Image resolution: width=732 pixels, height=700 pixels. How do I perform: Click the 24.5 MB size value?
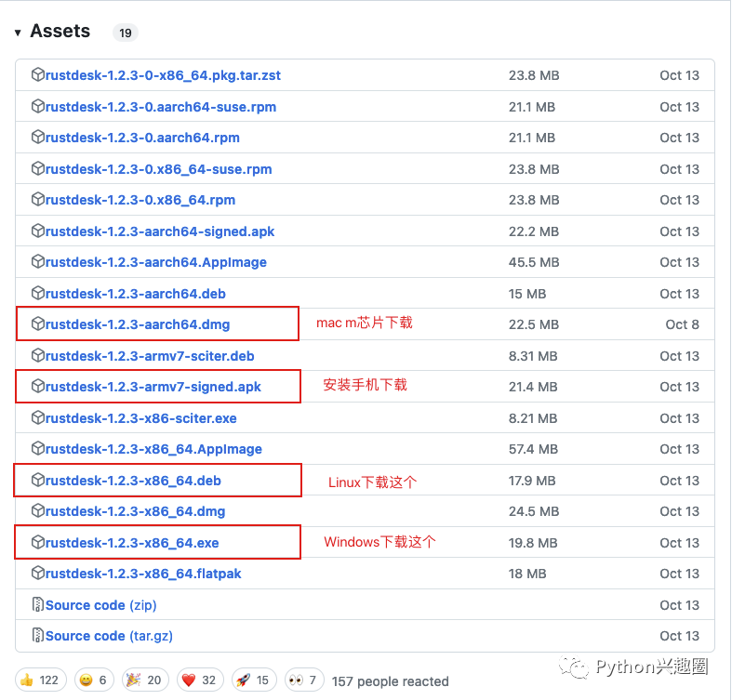(534, 511)
